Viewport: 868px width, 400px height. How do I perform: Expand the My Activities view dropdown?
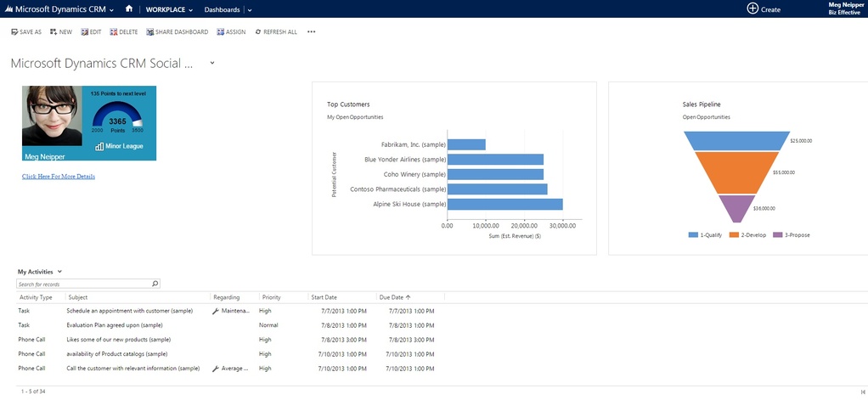[59, 272]
